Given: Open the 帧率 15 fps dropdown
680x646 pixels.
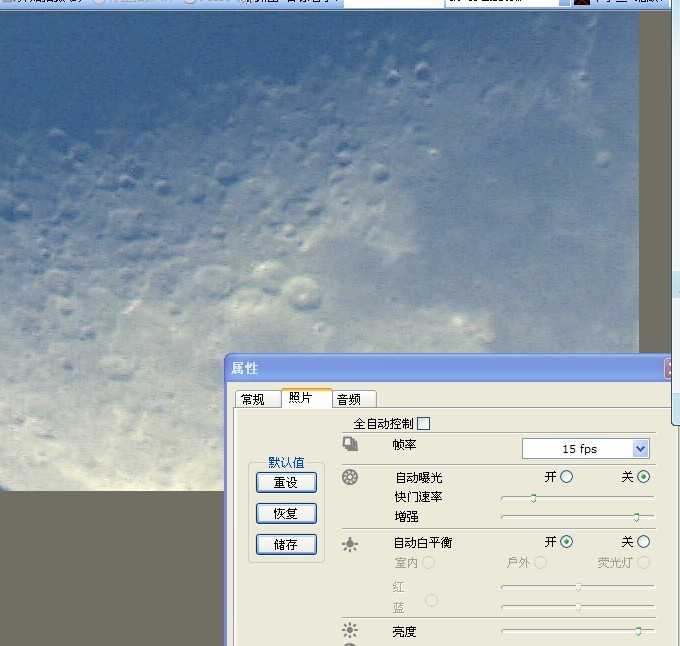Looking at the screenshot, I should 641,449.
